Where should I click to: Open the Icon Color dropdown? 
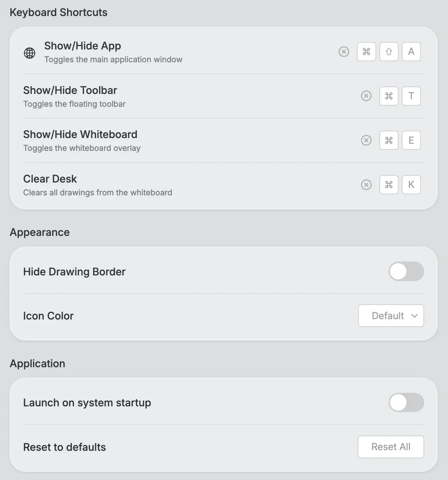pos(391,316)
